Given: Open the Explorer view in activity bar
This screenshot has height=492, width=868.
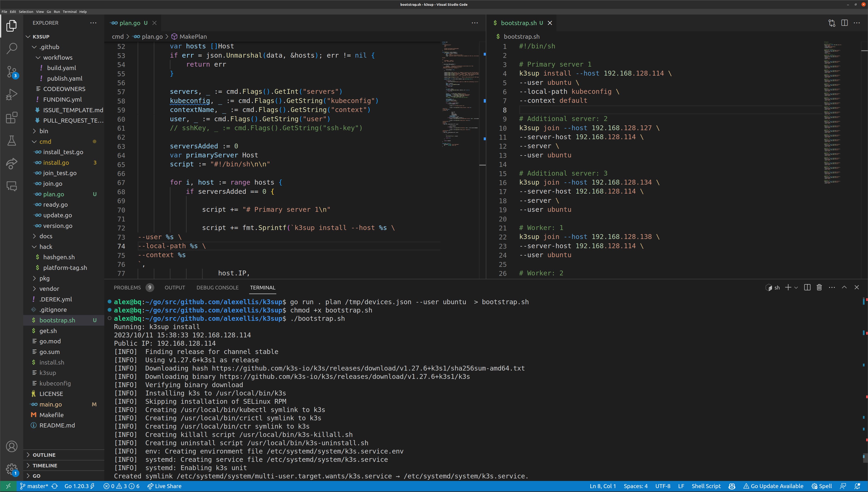Looking at the screenshot, I should [x=12, y=26].
